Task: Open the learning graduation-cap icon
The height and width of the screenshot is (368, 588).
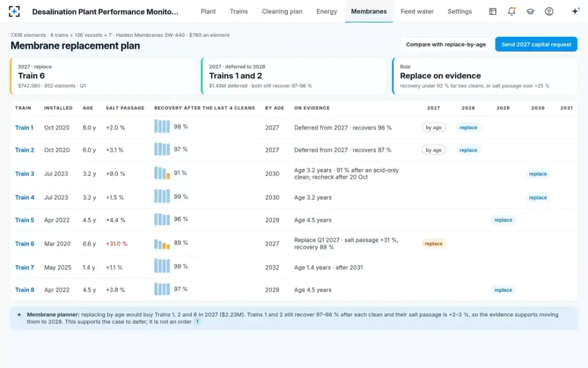Action: pyautogui.click(x=530, y=11)
